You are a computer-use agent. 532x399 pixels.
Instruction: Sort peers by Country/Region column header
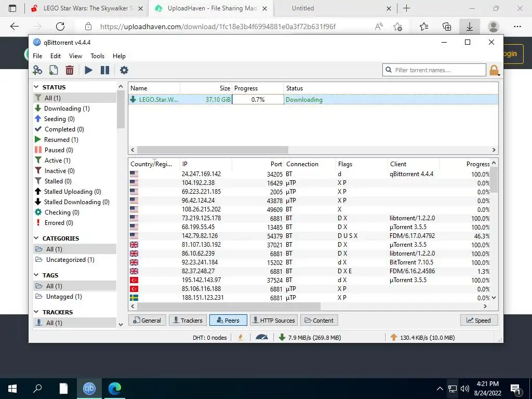pos(154,164)
